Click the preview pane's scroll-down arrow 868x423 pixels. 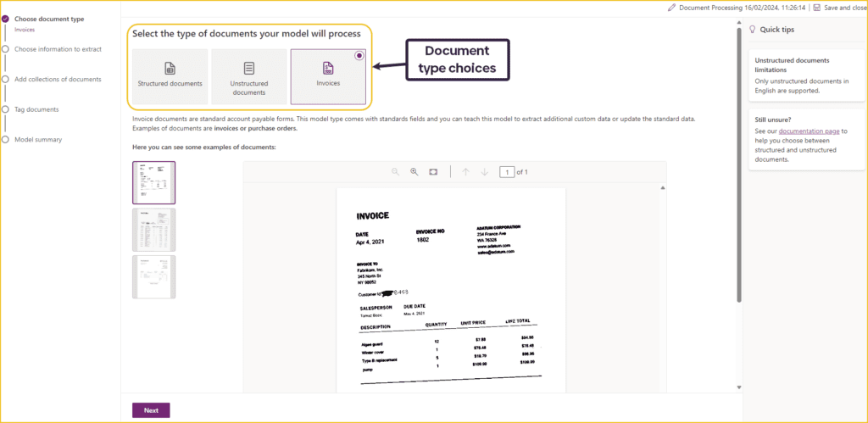[663, 387]
